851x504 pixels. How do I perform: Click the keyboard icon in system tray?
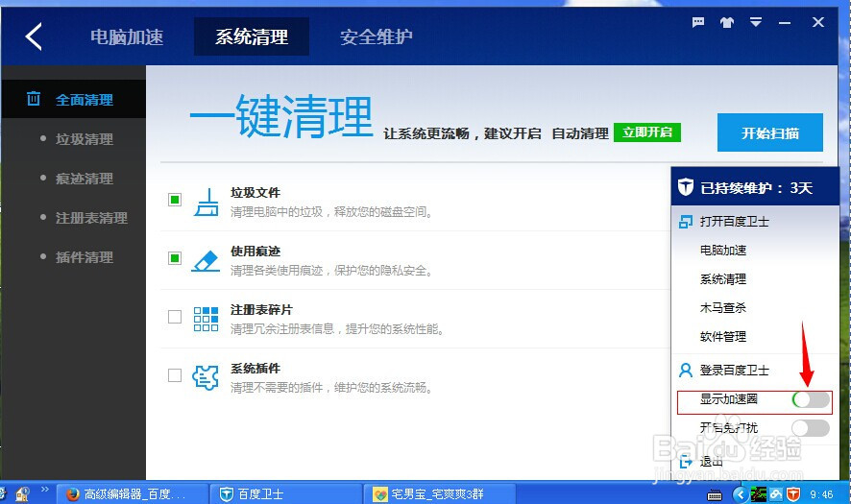(715, 494)
